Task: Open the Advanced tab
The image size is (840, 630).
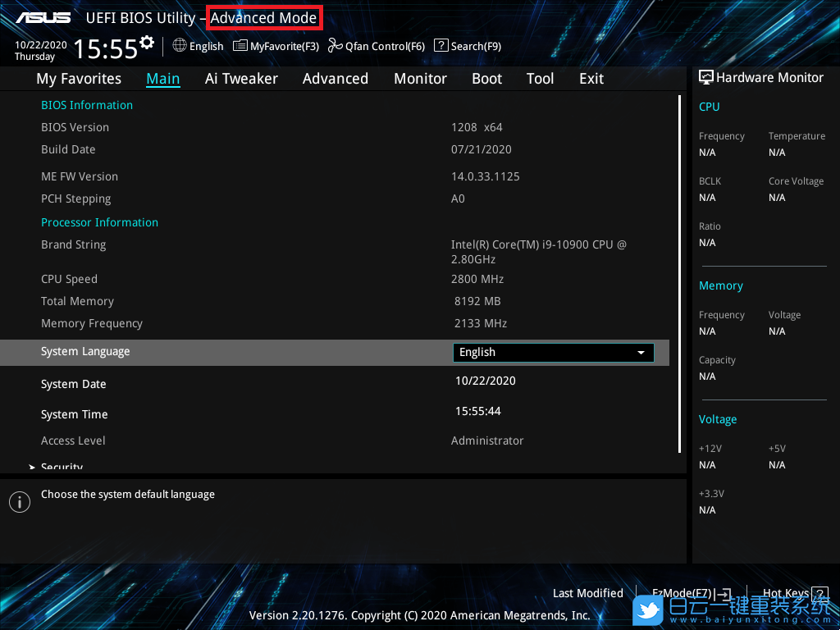Action: tap(335, 79)
